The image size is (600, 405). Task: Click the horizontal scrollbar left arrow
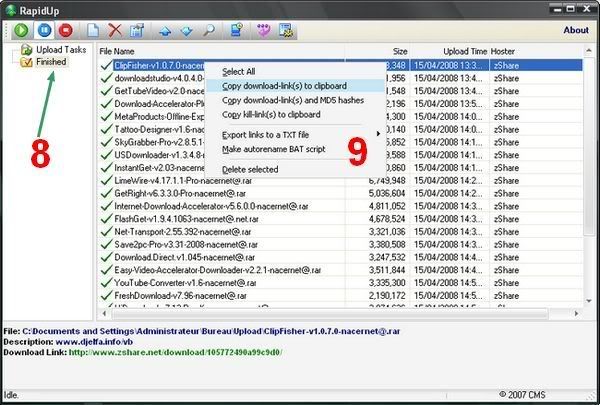point(104,313)
